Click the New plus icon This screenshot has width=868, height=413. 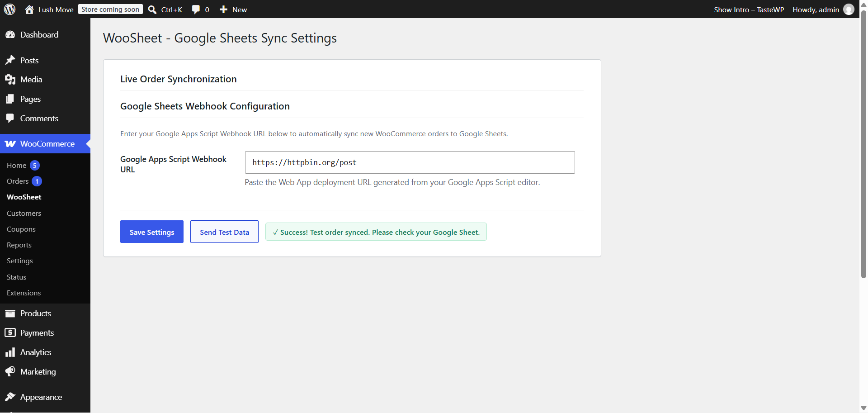(x=223, y=9)
